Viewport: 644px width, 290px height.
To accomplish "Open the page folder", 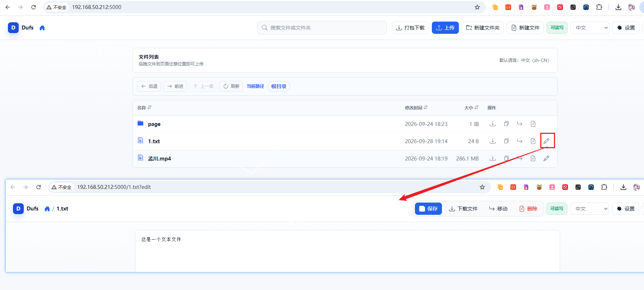I will [x=154, y=124].
